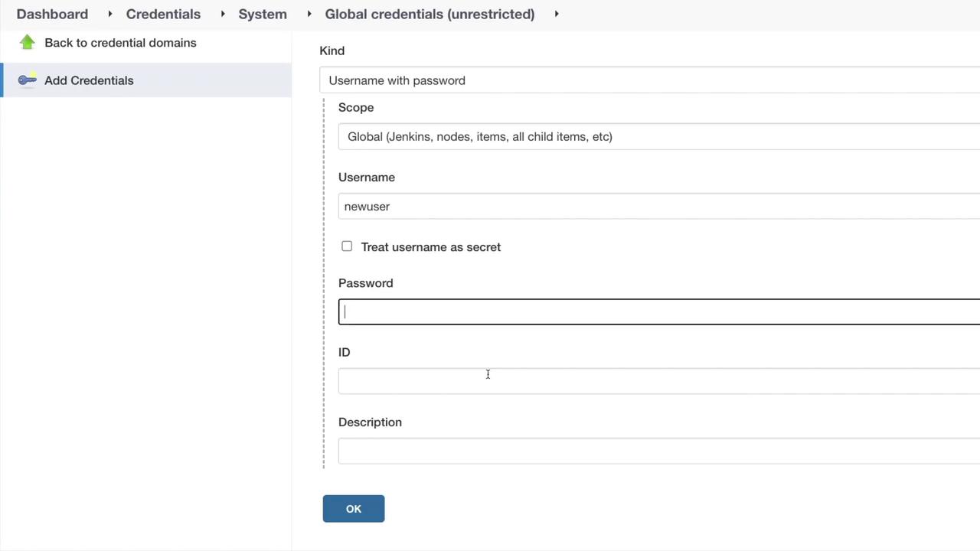Navigate to System breadcrumb link
Viewport: 980px width, 551px height.
click(x=263, y=14)
